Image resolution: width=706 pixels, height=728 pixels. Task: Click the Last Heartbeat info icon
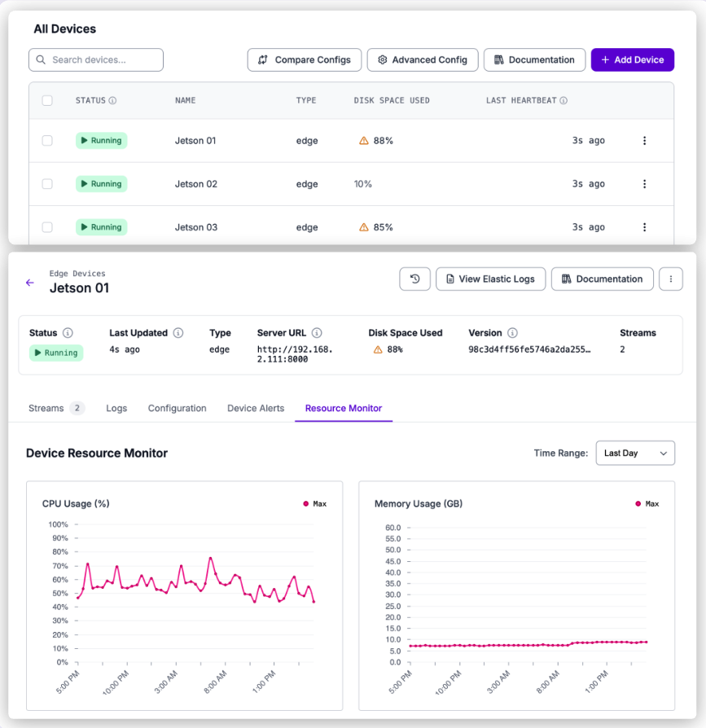(x=563, y=101)
